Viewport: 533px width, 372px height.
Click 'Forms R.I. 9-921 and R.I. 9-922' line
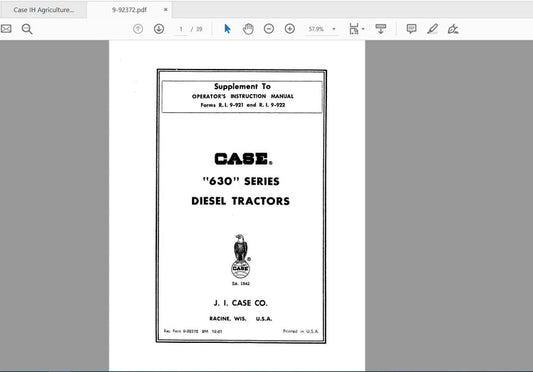click(x=243, y=105)
